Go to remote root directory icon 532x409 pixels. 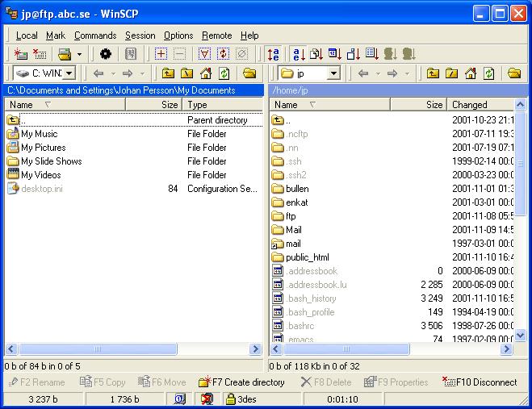451,73
